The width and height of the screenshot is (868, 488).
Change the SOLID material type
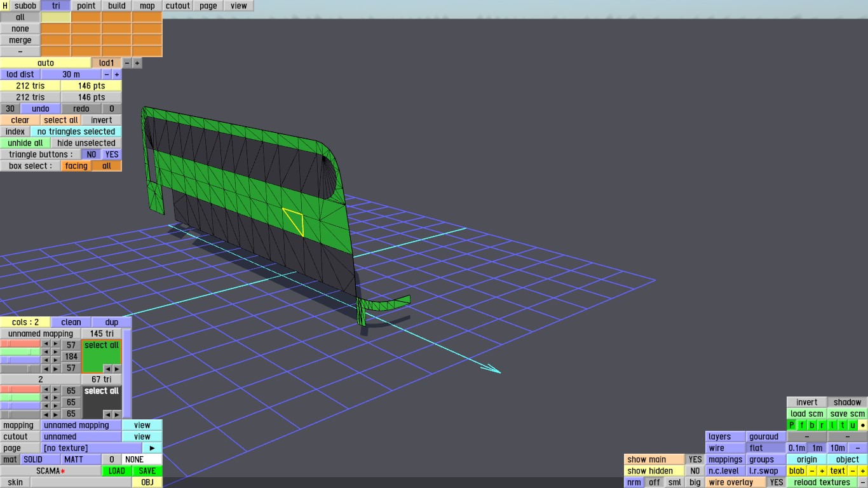click(x=41, y=459)
